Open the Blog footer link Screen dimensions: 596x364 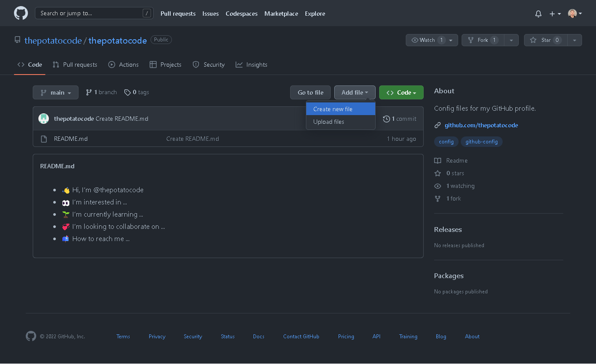tap(441, 337)
